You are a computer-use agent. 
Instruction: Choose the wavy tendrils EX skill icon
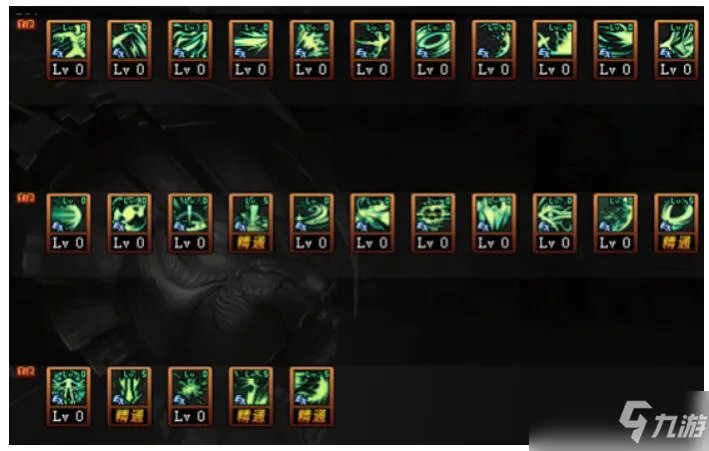(190, 50)
